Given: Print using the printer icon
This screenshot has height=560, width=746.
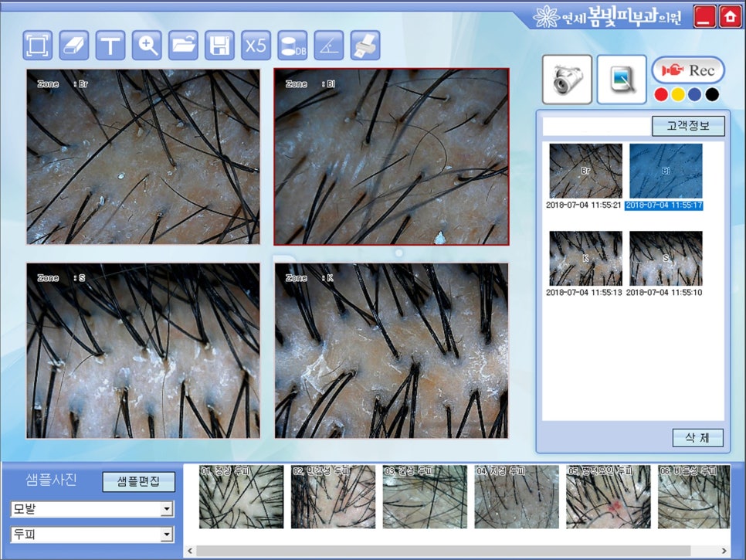Looking at the screenshot, I should [x=364, y=46].
